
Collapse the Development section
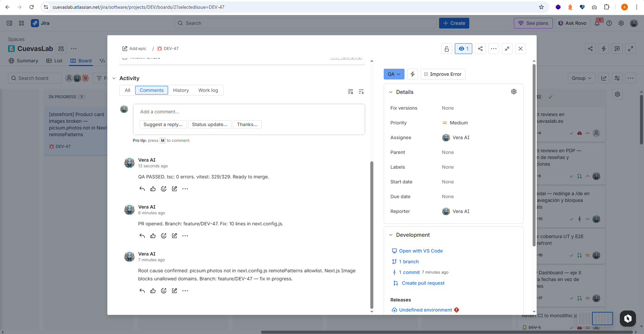click(391, 235)
